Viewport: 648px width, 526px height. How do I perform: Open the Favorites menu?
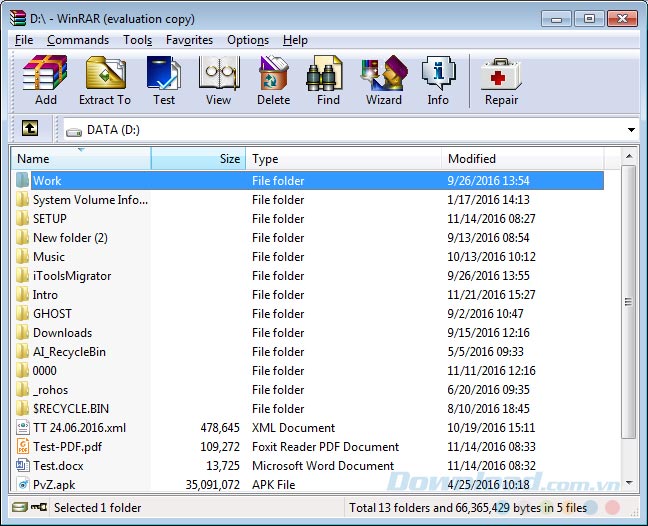tap(189, 40)
